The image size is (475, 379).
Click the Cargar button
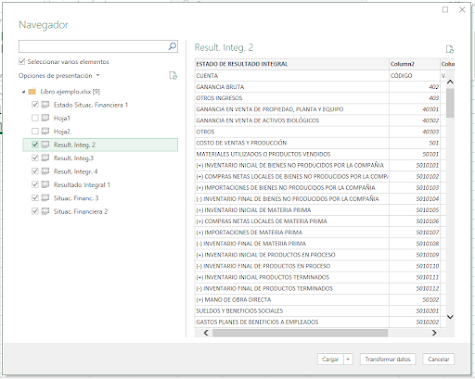coord(330,359)
